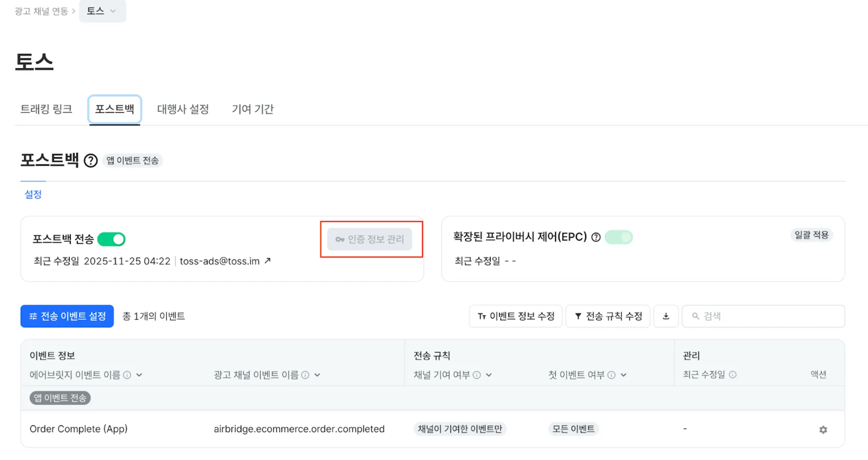Viewport: 868px width, 460px height.
Task: Click the 전송 규칙 수정 filter button
Action: tap(608, 316)
